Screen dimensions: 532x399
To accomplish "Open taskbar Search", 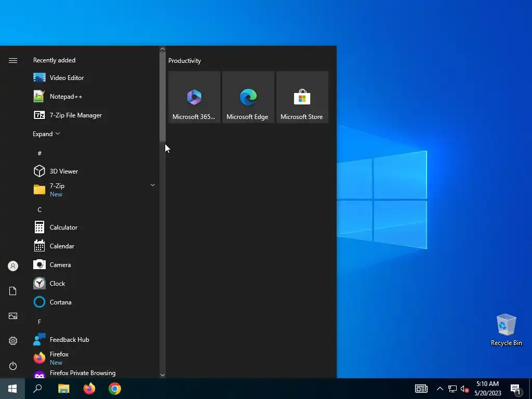I will 37,389.
